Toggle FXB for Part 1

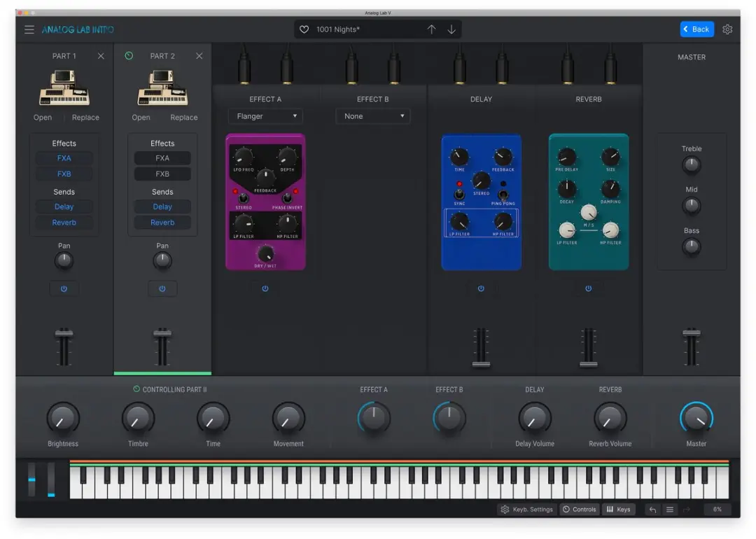[x=64, y=174]
